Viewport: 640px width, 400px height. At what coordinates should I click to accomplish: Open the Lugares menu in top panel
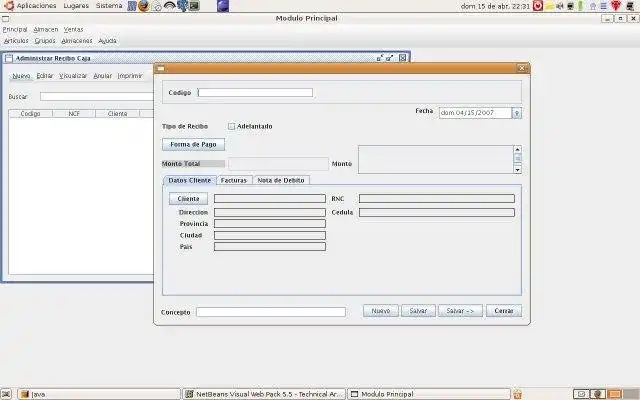(x=76, y=6)
